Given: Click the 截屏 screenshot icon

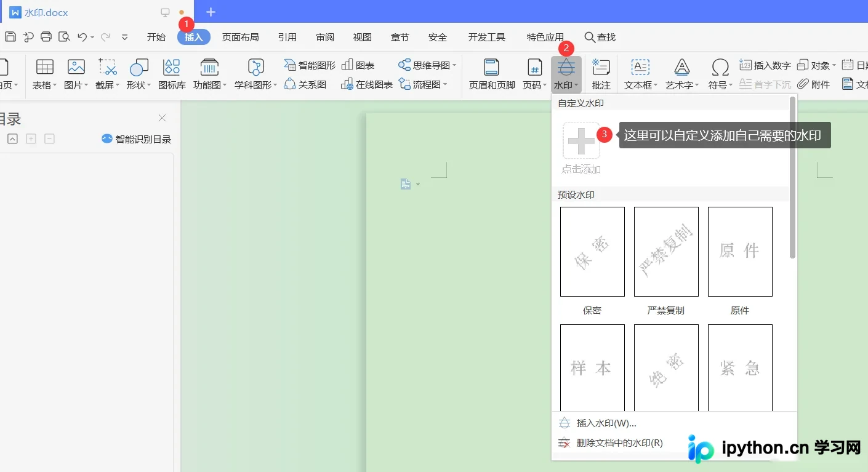Looking at the screenshot, I should click(108, 67).
